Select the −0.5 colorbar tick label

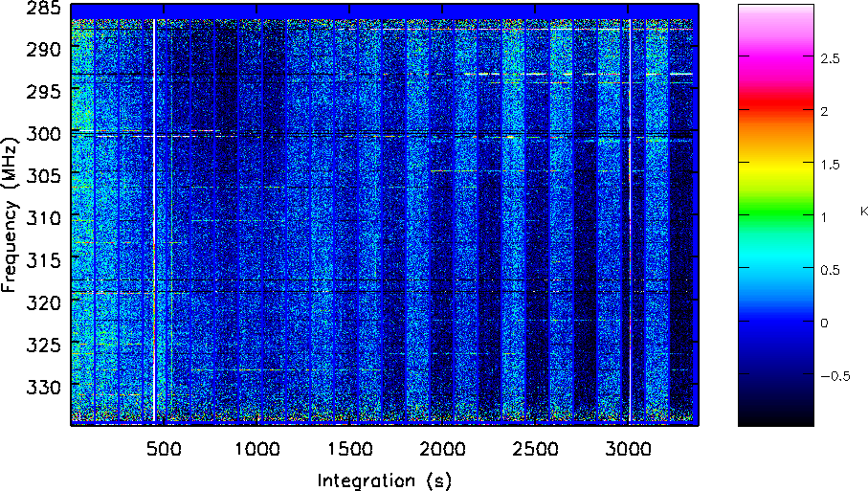[835, 376]
